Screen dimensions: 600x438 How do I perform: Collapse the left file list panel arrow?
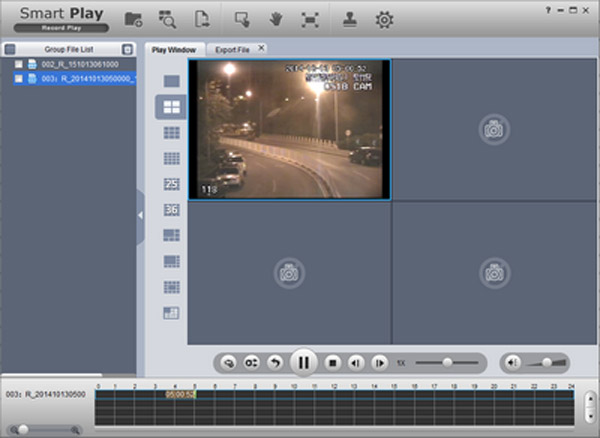[x=141, y=215]
